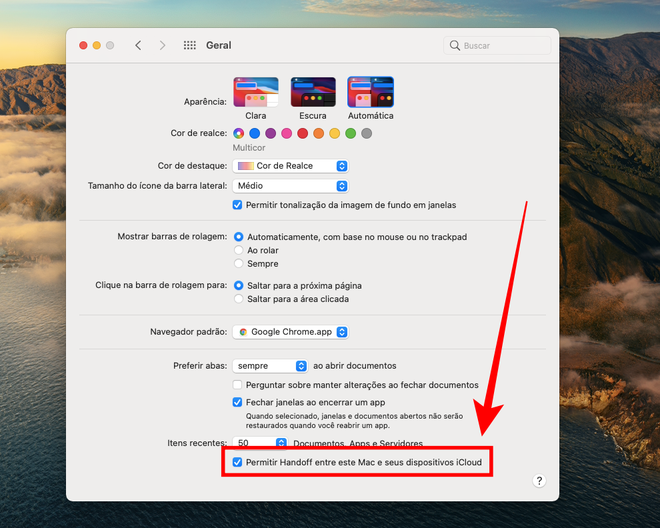Choose the Multicor accent color

pos(239,133)
